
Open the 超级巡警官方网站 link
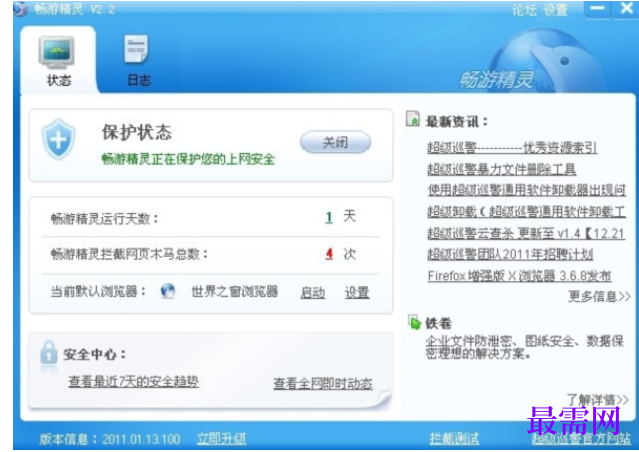pyautogui.click(x=581, y=439)
